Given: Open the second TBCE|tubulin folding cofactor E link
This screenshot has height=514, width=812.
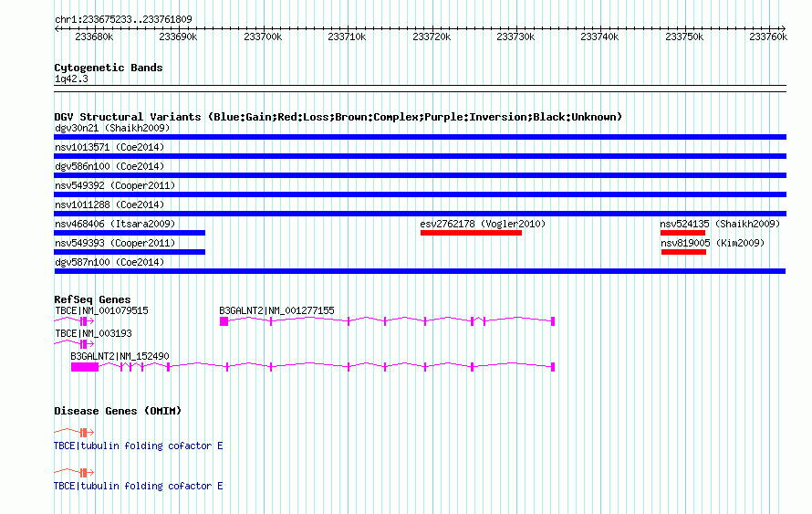Looking at the screenshot, I should click(139, 486).
